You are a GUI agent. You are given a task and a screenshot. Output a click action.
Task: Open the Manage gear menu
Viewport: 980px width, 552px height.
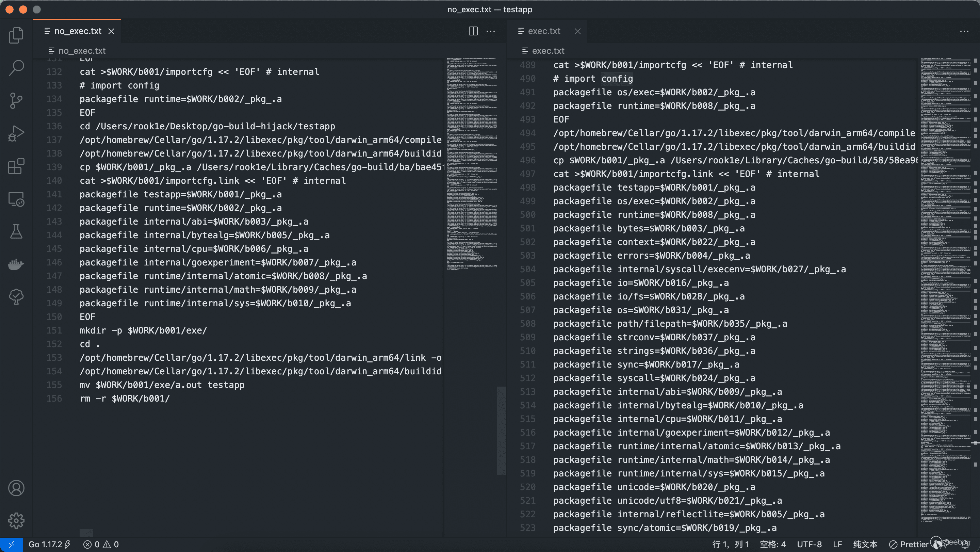click(x=16, y=520)
